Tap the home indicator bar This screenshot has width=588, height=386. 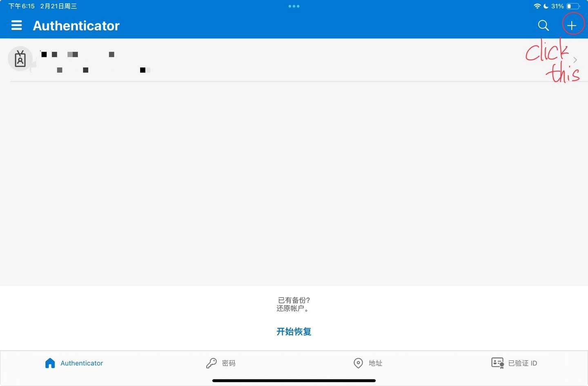click(294, 381)
